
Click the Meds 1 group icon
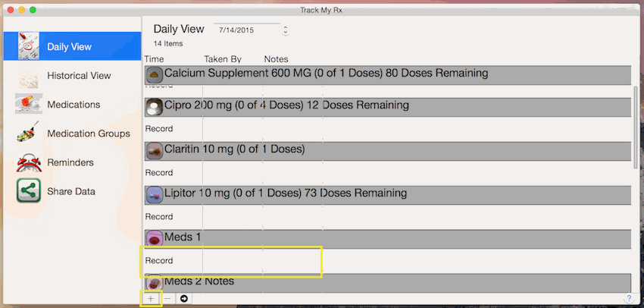coord(155,238)
